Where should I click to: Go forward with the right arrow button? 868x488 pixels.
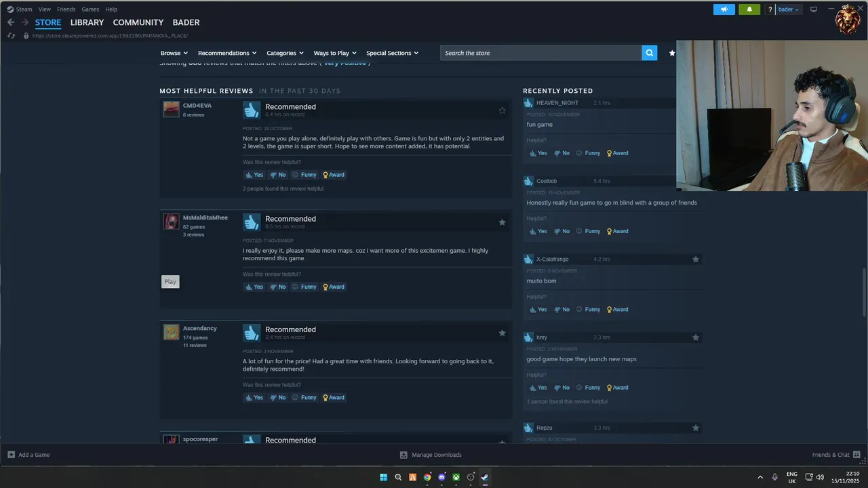point(25,22)
